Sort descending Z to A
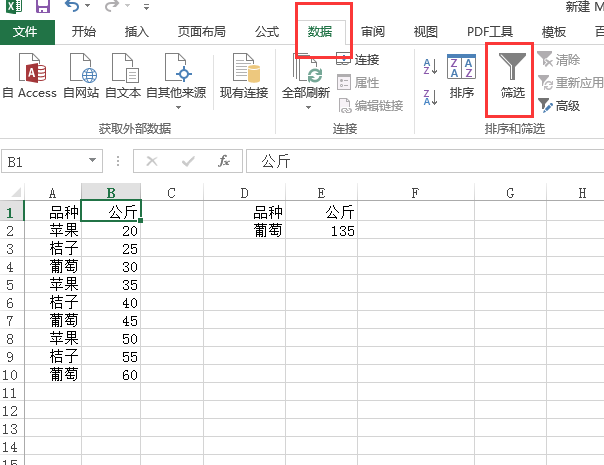 (430, 97)
